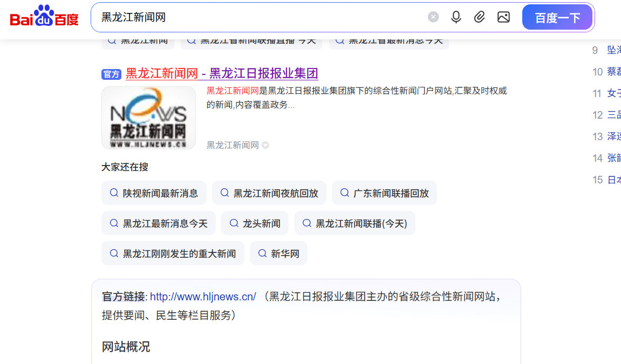Search the suggestion 黑龙江新闻联播(今天)
The height and width of the screenshot is (364, 621).
354,223
